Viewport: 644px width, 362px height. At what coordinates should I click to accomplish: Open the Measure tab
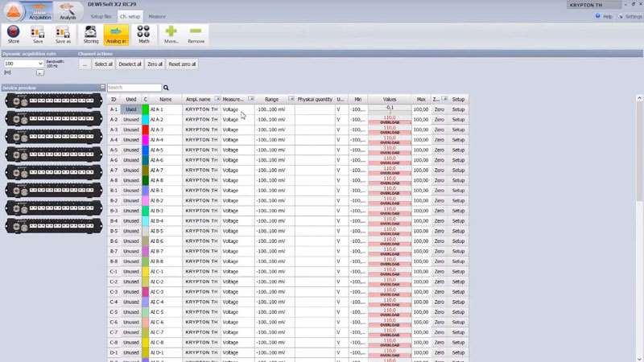pos(157,16)
